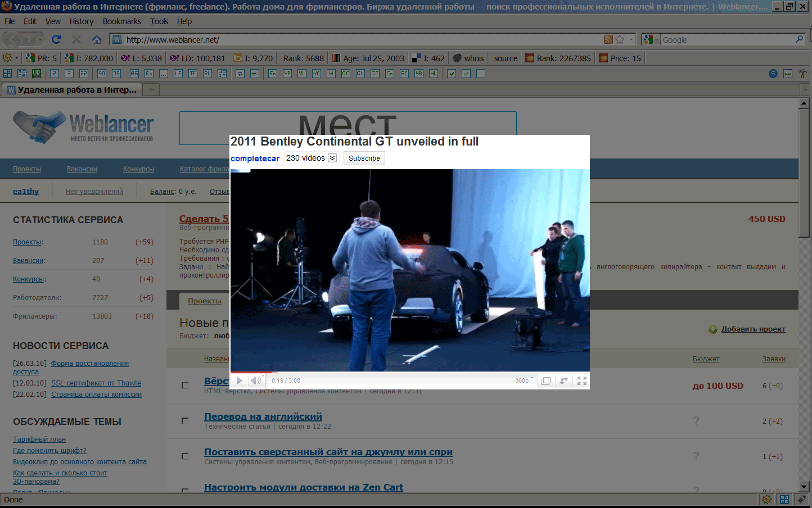Open Настроить модули доставки на Zen Cart
The image size is (812, 508).
[304, 487]
